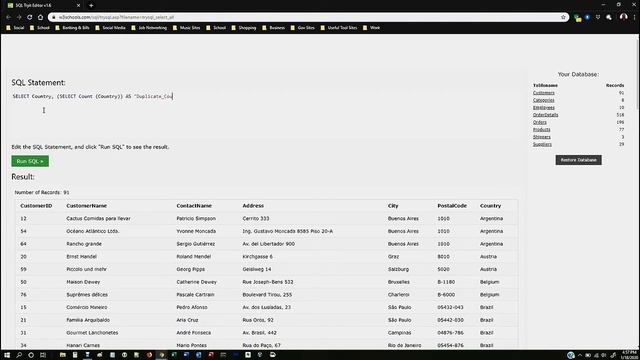Select the Maison Dewey customer name
This screenshot has width=640, height=360.
pos(83,282)
